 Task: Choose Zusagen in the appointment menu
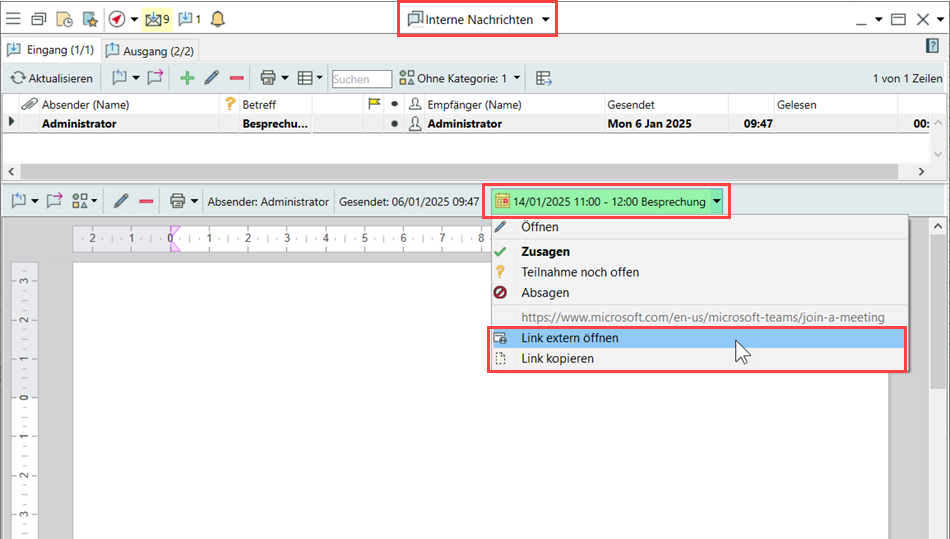click(545, 252)
